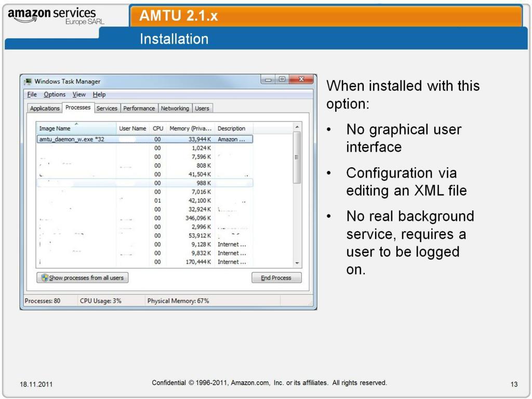532x399 pixels.
Task: Click the 33,944 K memory value
Action: tap(199, 139)
